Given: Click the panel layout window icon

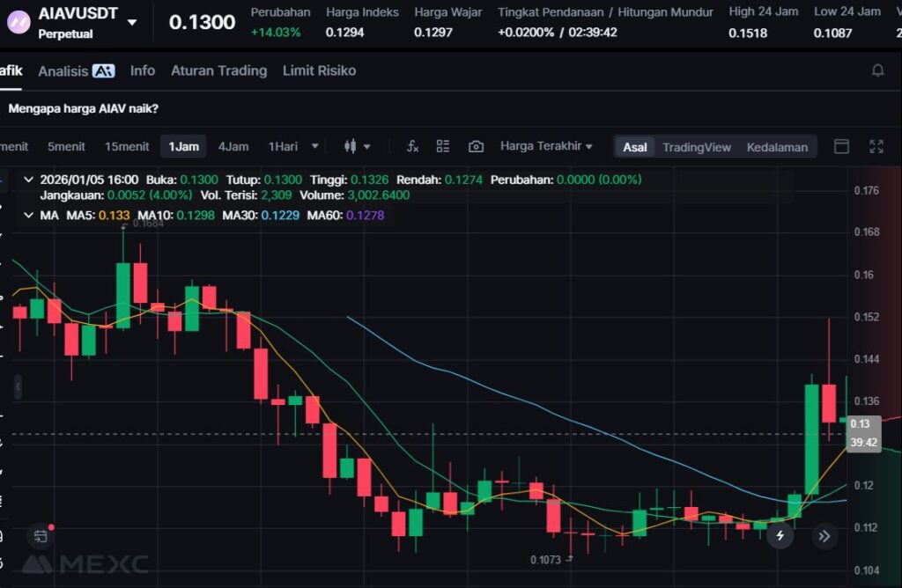Looking at the screenshot, I should coord(841,146).
